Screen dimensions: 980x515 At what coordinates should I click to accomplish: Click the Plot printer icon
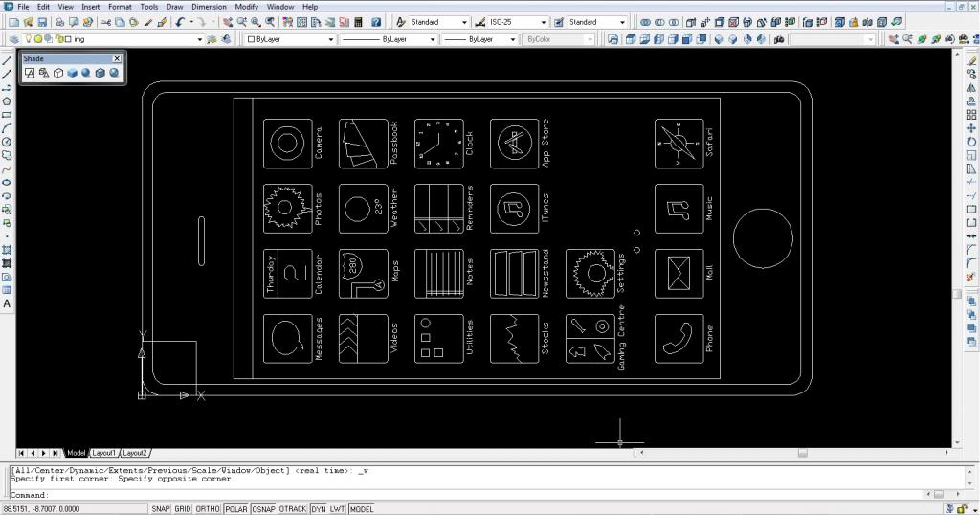click(60, 22)
